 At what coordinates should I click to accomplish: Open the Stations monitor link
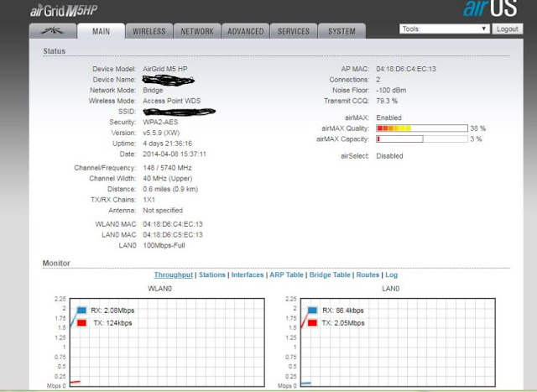212,274
